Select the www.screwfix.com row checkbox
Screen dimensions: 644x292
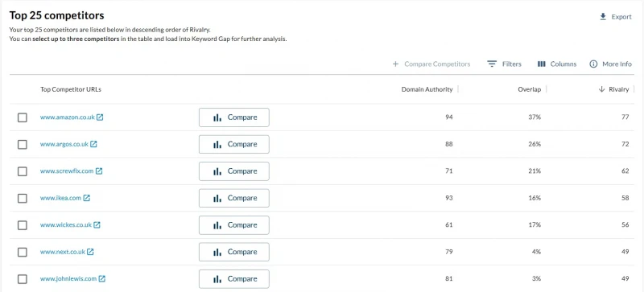tap(23, 171)
